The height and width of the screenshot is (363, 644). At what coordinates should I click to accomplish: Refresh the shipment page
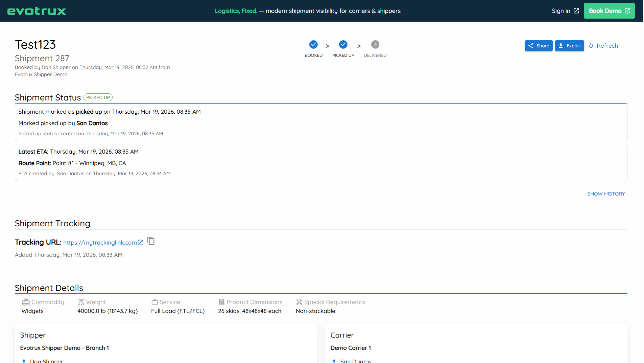click(x=603, y=46)
